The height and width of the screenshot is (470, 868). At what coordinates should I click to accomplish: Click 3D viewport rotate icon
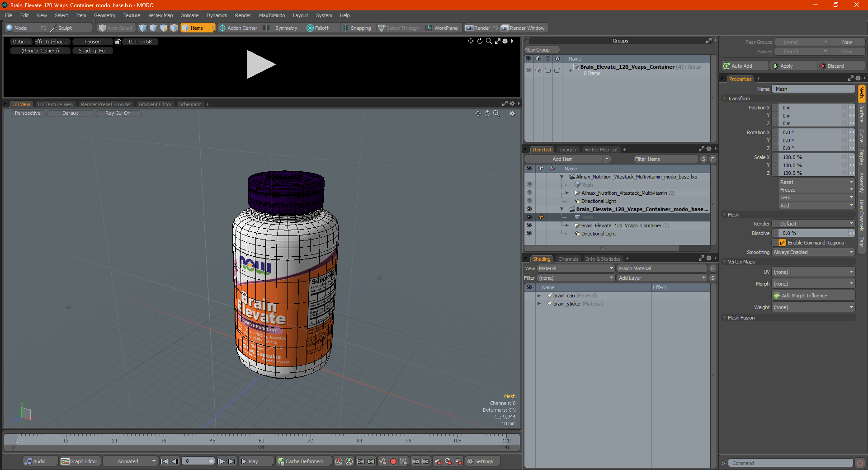click(487, 113)
